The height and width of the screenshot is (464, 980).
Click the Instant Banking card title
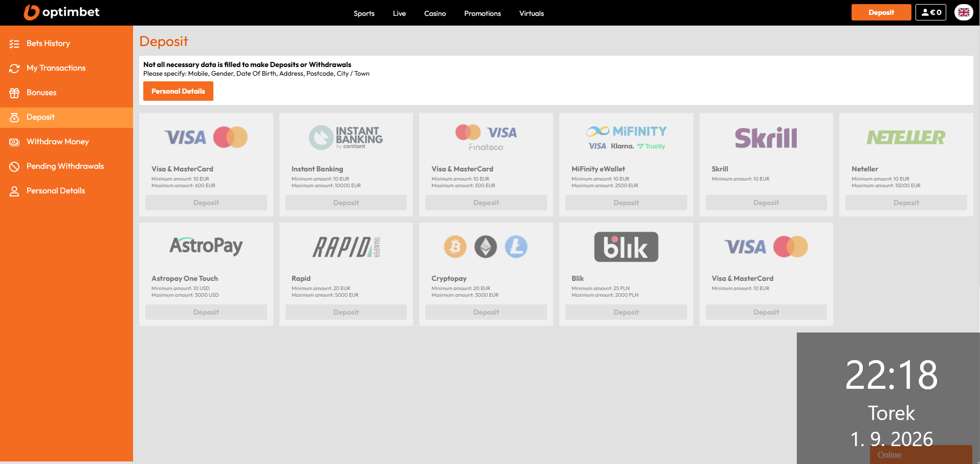[317, 169]
